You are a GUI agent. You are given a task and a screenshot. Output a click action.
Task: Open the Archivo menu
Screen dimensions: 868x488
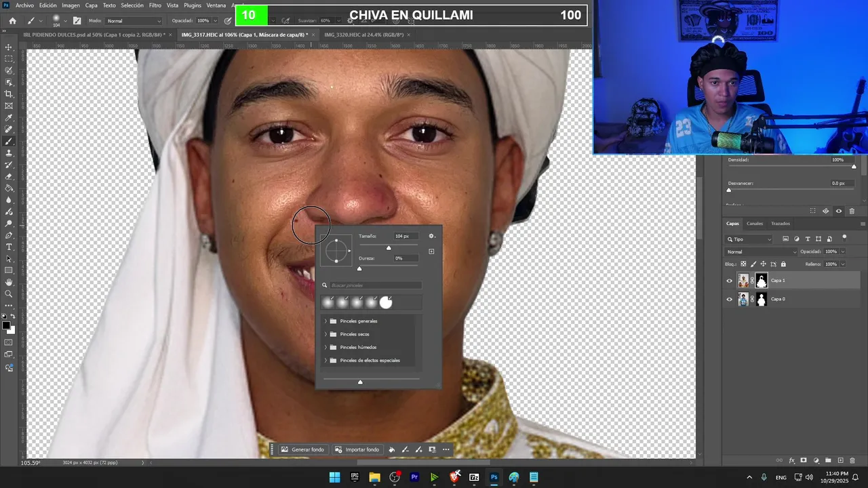(x=24, y=5)
